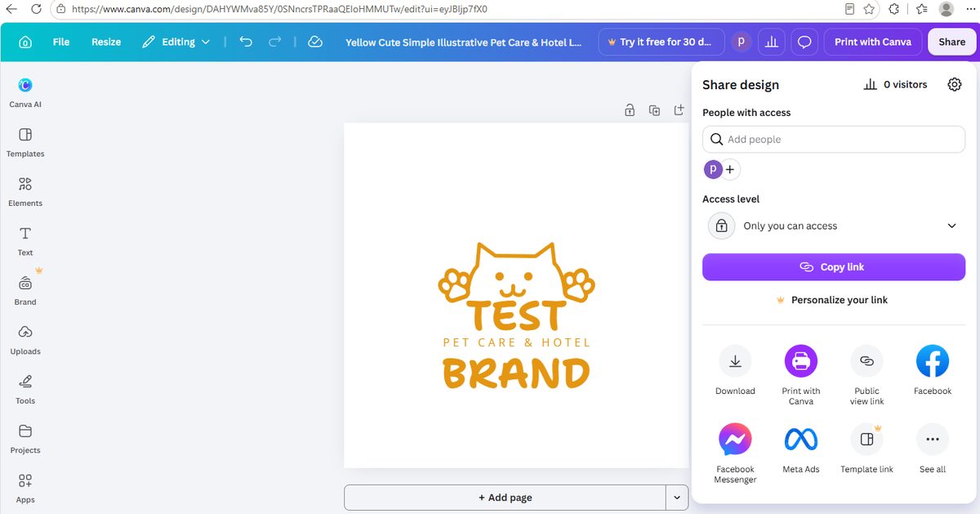The height and width of the screenshot is (514, 980).
Task: Select the TEST text on canvas
Action: point(516,315)
